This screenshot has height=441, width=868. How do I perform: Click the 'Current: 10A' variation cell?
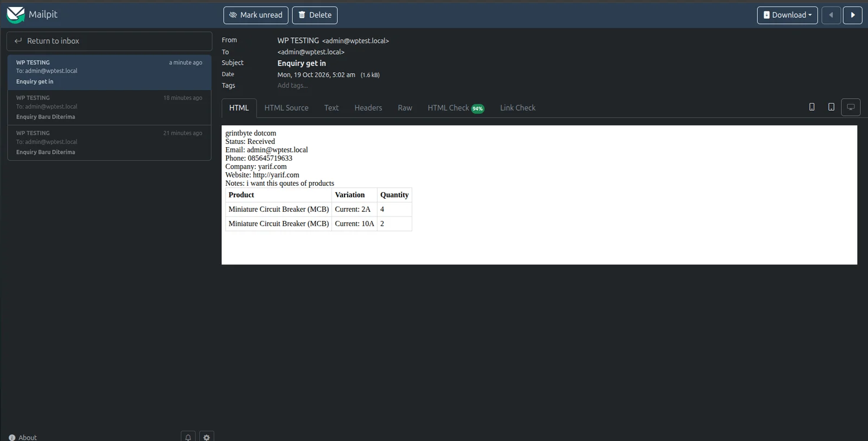354,224
